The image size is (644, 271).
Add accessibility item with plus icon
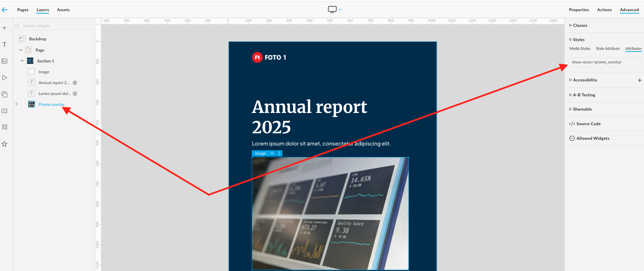[640, 80]
